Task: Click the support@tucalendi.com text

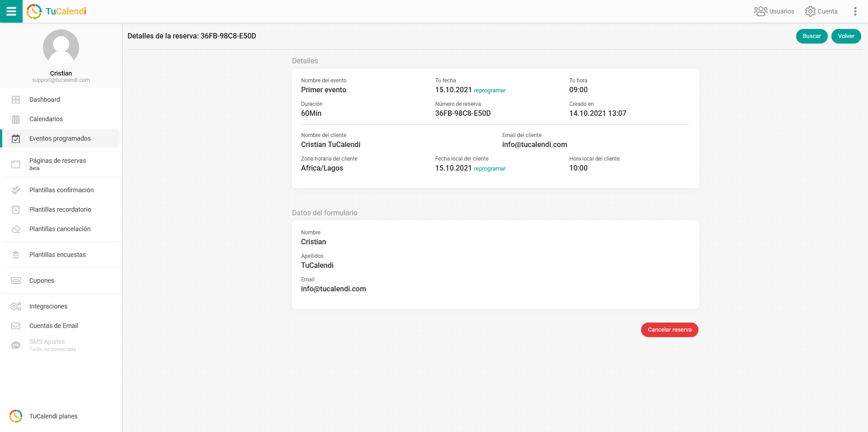Action: (x=61, y=80)
